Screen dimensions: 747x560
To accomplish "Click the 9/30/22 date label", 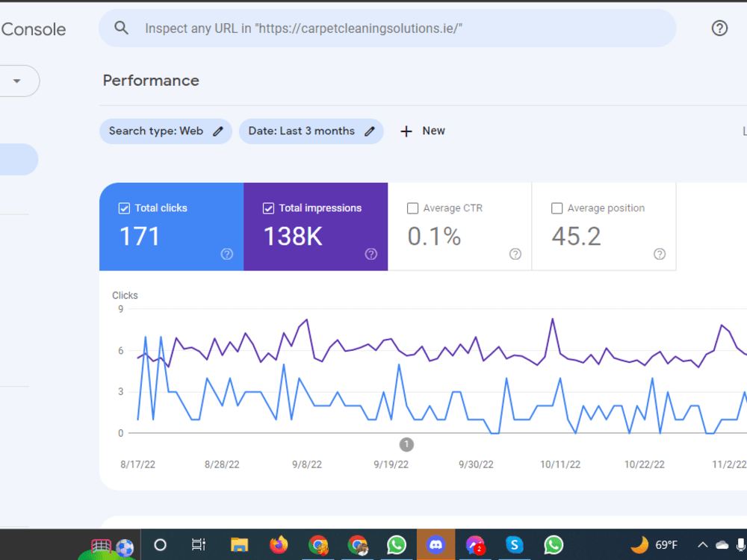I will point(476,464).
